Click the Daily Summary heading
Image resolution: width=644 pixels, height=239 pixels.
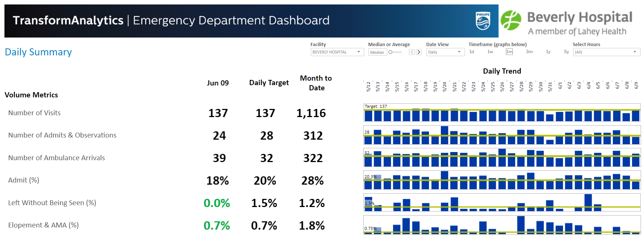38,52
